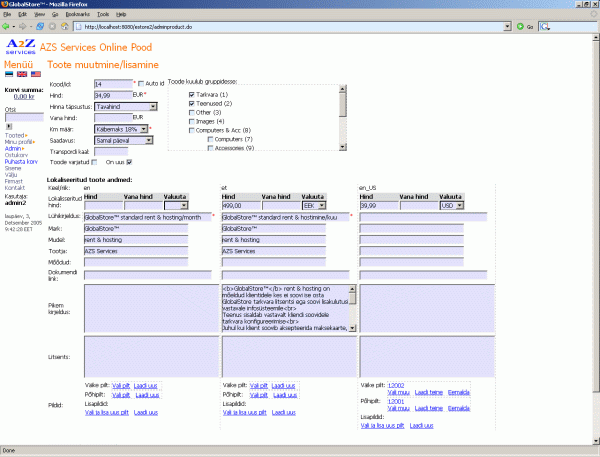
Task: Check the Computers (7) subgroup
Action: pos(210,139)
